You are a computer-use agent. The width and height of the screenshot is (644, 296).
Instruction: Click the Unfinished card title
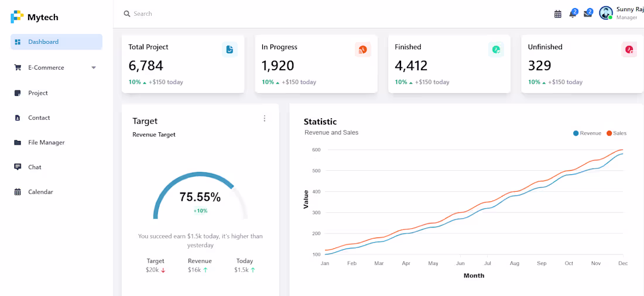545,47
